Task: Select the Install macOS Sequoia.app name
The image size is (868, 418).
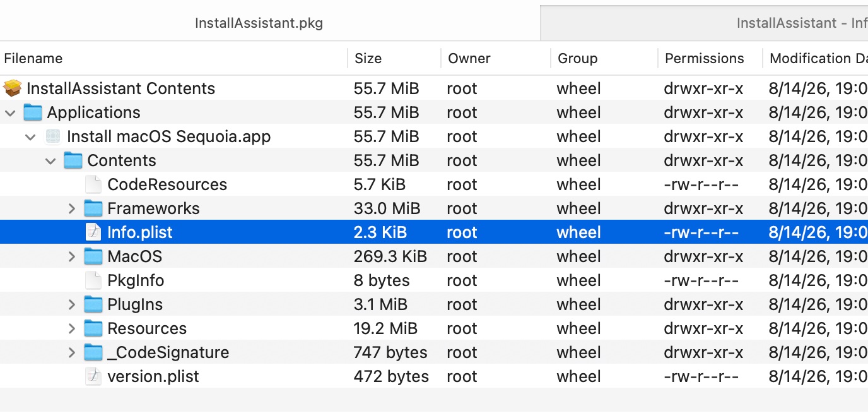Action: 169,136
